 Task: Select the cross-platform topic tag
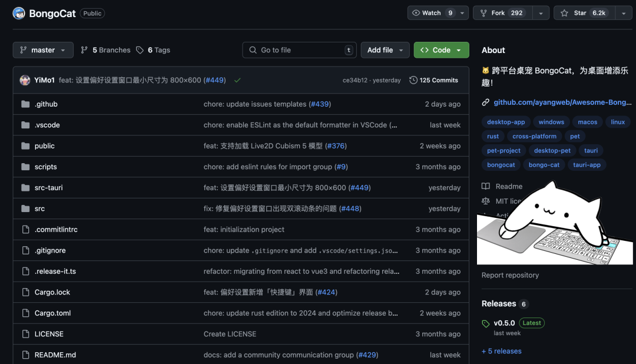click(x=534, y=136)
